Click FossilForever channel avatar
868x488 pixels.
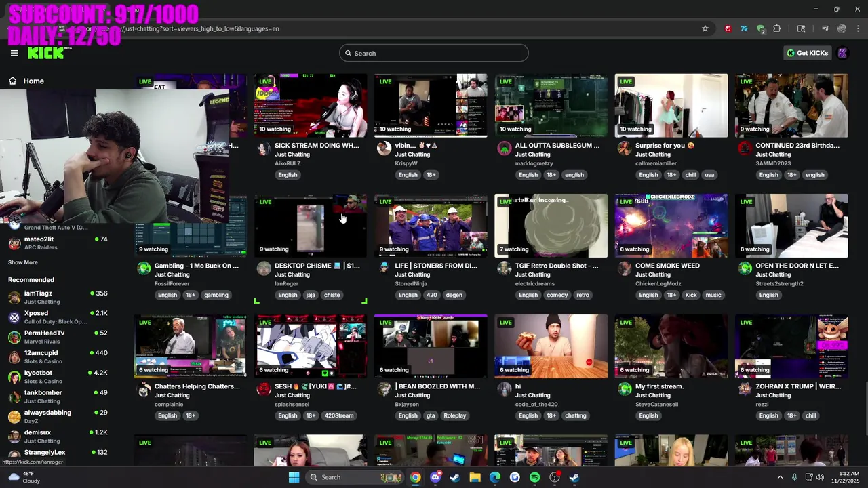(144, 268)
